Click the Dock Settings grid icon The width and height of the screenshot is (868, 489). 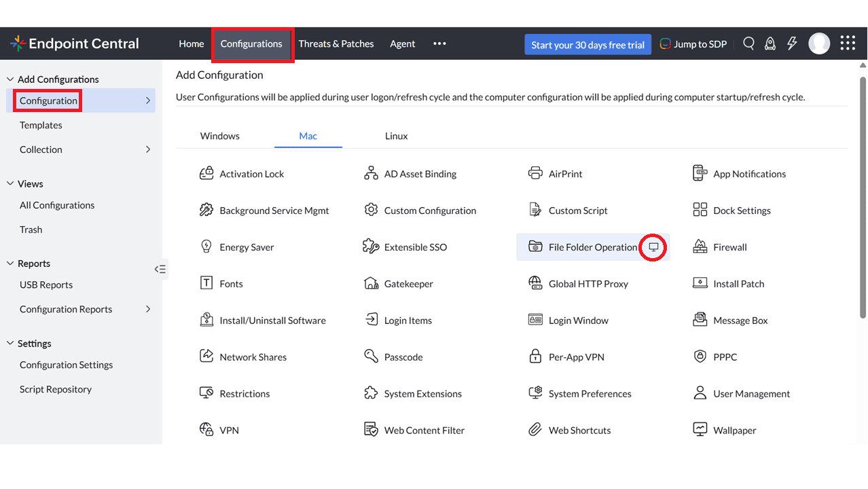pyautogui.click(x=700, y=211)
